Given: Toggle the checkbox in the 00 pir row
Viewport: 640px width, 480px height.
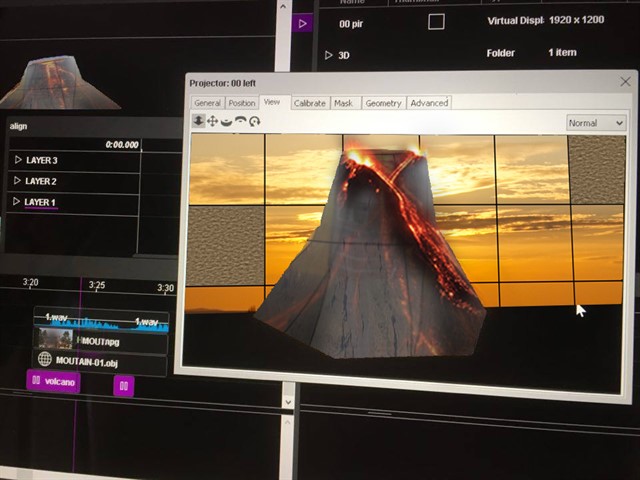Looking at the screenshot, I should point(435,22).
